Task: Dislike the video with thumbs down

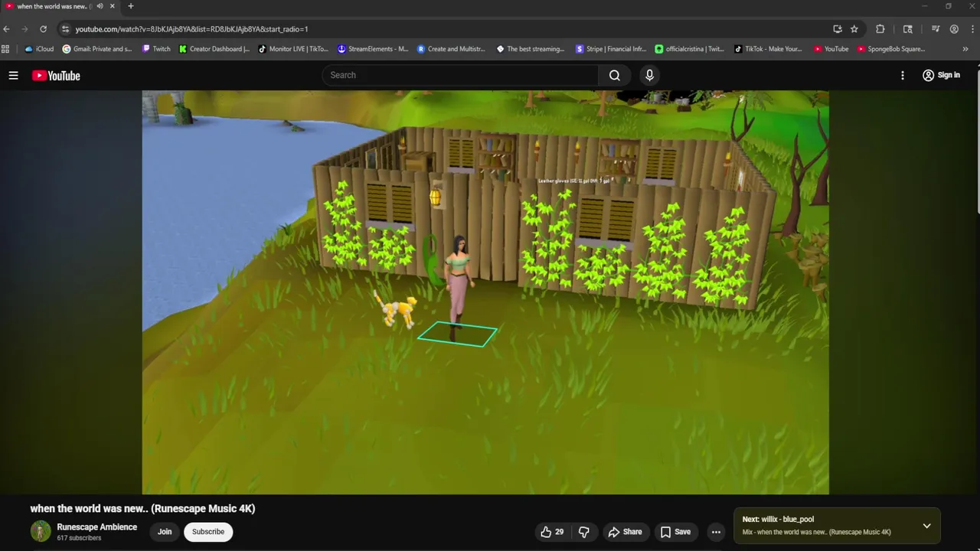Action: point(584,532)
